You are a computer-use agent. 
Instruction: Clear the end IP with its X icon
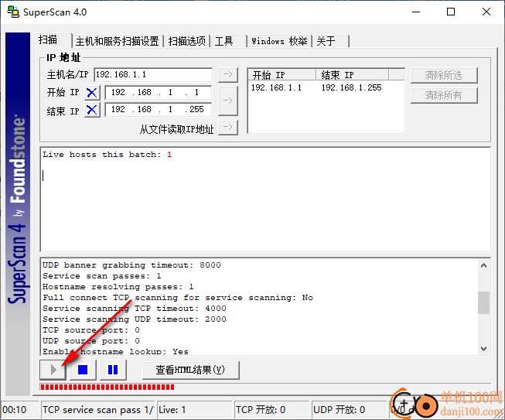tap(92, 110)
